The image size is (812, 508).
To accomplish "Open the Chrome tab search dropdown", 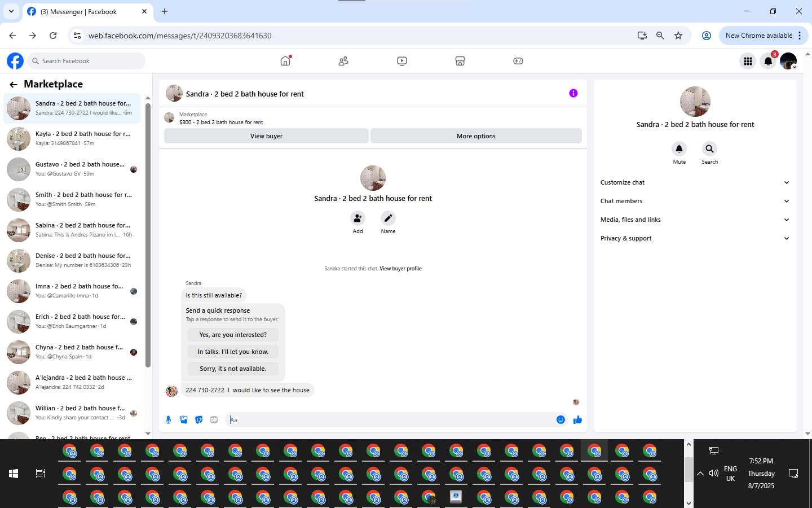I will [x=11, y=11].
